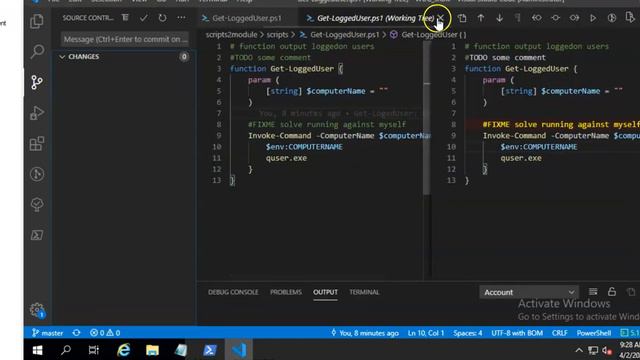640x360 pixels.
Task: Open the Test view beaker icon
Action: [37, 204]
